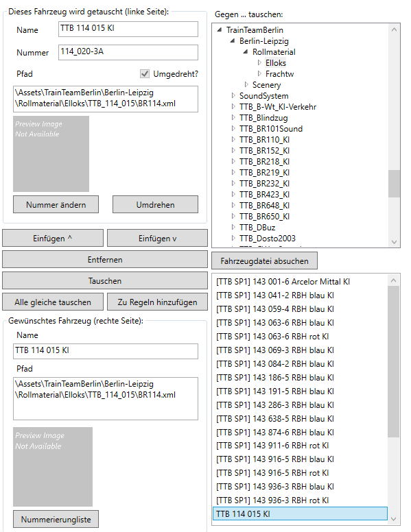Screen dimensions: 411x532
Task: Click Alle gleiche tauschen button
Action: click(53, 302)
